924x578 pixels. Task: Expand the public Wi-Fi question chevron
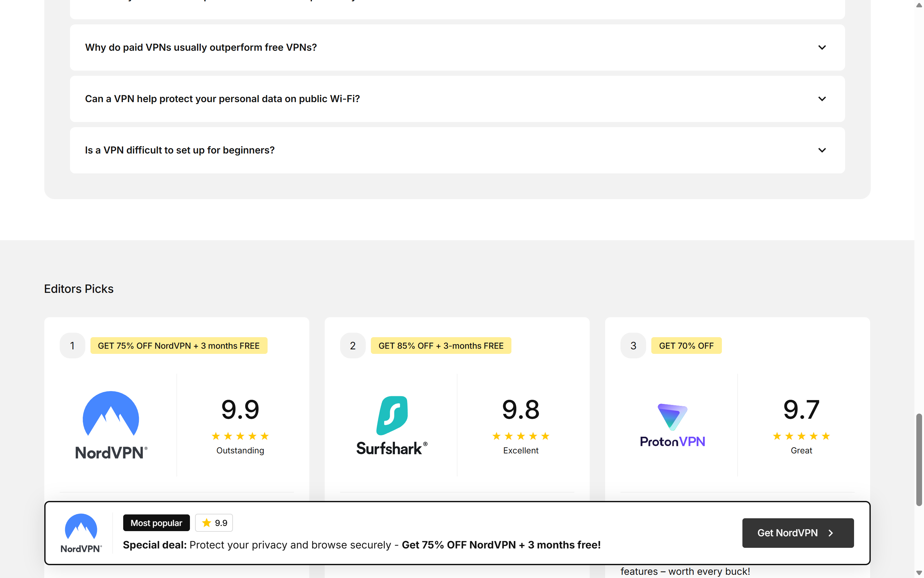tap(822, 99)
